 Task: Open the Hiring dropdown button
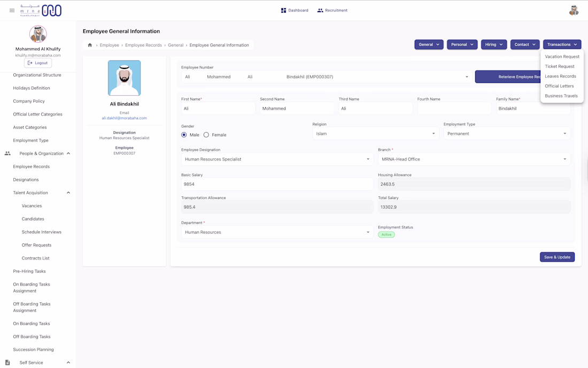(x=493, y=44)
